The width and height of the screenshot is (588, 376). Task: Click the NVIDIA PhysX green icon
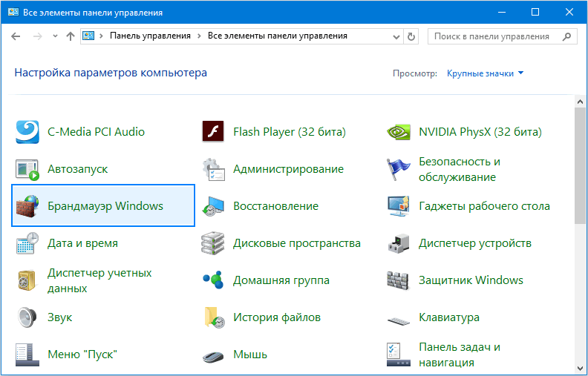pyautogui.click(x=399, y=132)
